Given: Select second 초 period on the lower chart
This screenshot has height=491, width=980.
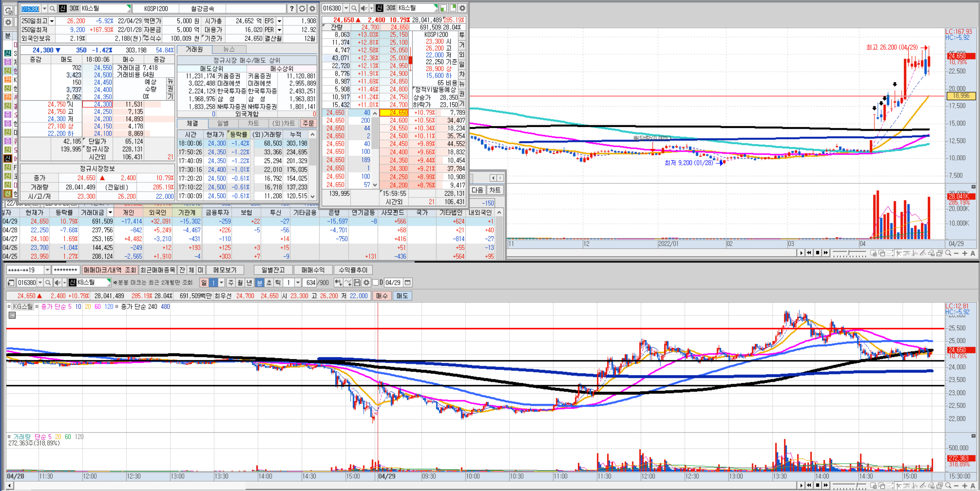Looking at the screenshot, I should 269,283.
